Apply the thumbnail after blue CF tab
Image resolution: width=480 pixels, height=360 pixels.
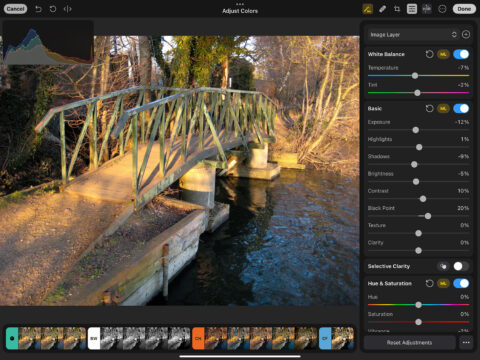point(343,338)
